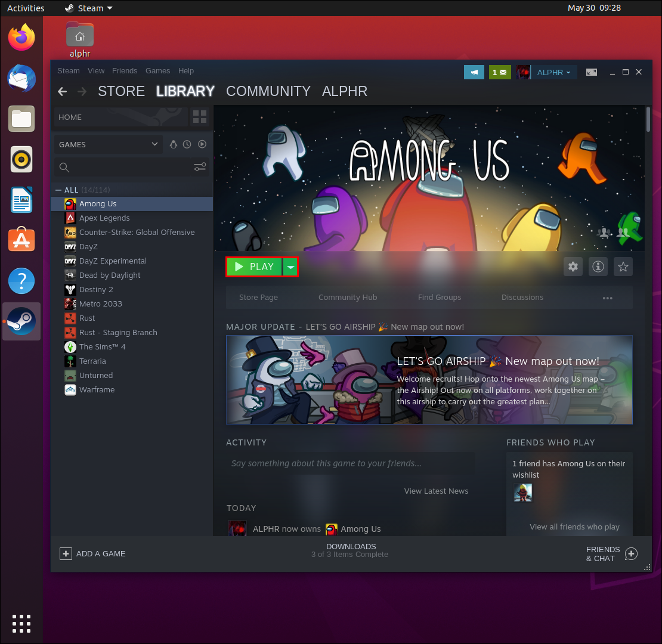Expand the GAMES category dropdown
The height and width of the screenshot is (644, 662).
point(109,144)
